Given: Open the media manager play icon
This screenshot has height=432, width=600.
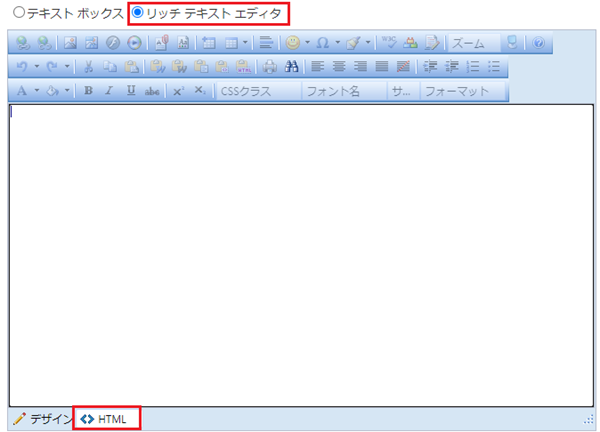Looking at the screenshot, I should click(134, 43).
